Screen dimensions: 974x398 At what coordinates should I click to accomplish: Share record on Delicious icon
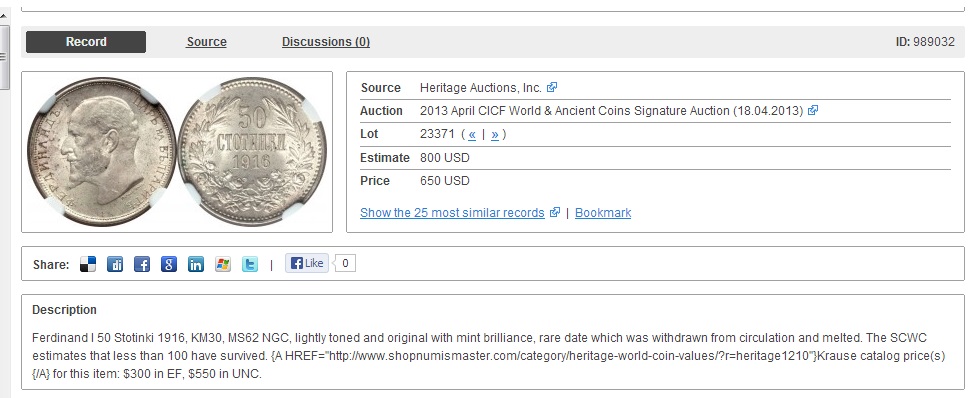(88, 265)
